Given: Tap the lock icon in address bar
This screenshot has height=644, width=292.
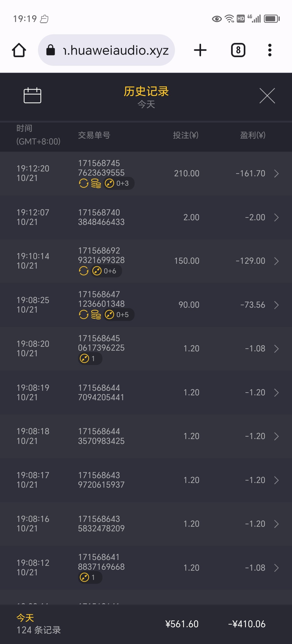Looking at the screenshot, I should coord(51,50).
